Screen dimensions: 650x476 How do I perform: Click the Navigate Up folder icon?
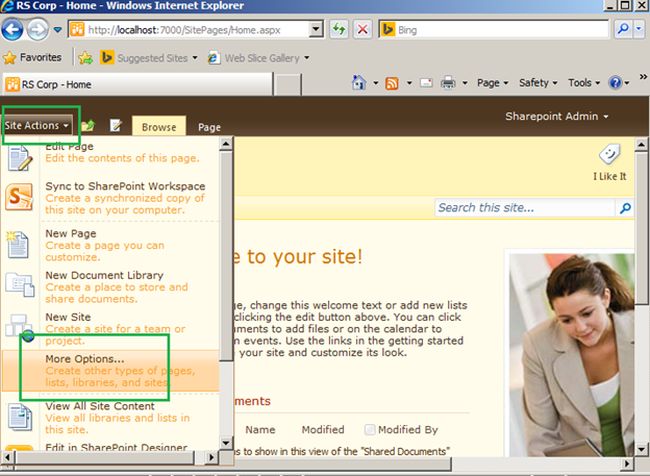88,125
